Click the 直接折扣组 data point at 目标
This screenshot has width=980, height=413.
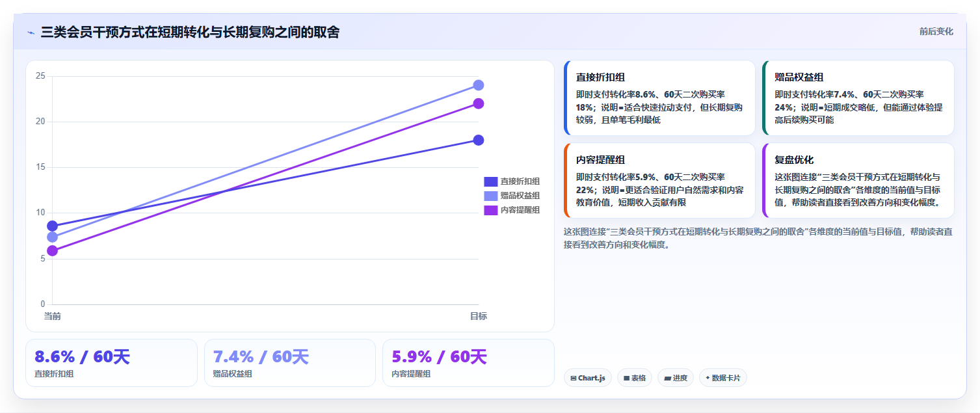click(478, 140)
